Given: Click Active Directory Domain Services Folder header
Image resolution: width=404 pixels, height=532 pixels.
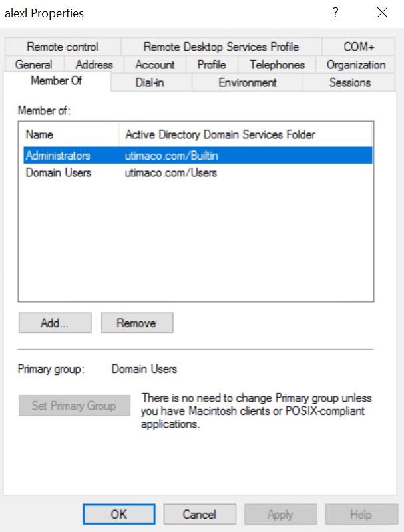Looking at the screenshot, I should pyautogui.click(x=245, y=134).
